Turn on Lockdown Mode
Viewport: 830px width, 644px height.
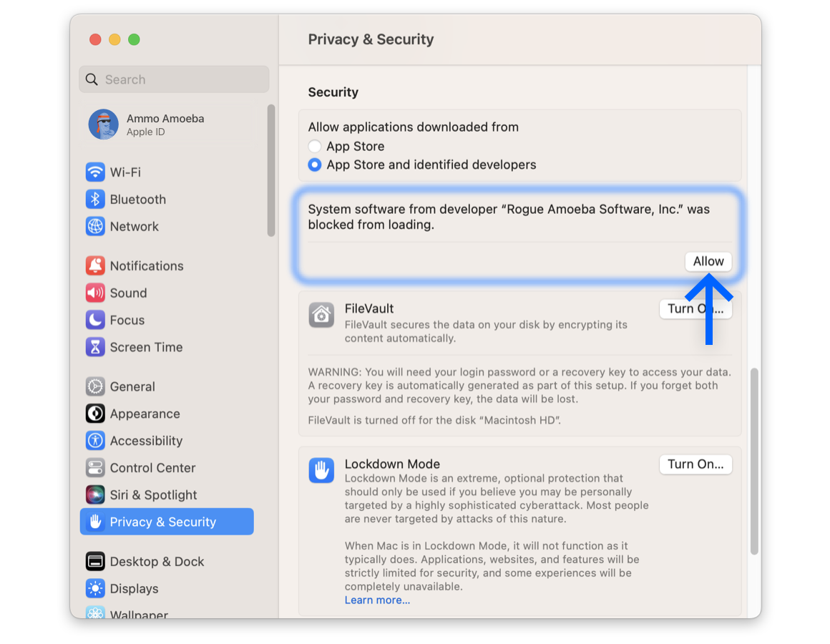pos(695,464)
